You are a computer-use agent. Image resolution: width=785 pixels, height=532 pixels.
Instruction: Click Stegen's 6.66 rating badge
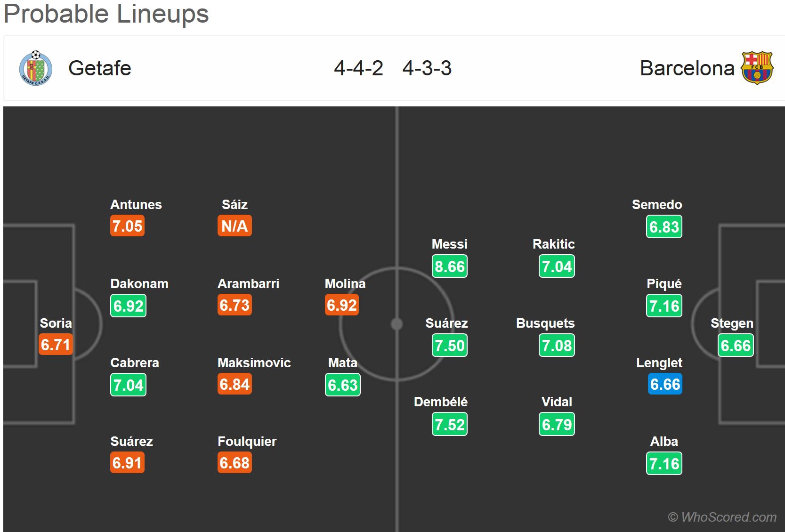[x=736, y=346]
